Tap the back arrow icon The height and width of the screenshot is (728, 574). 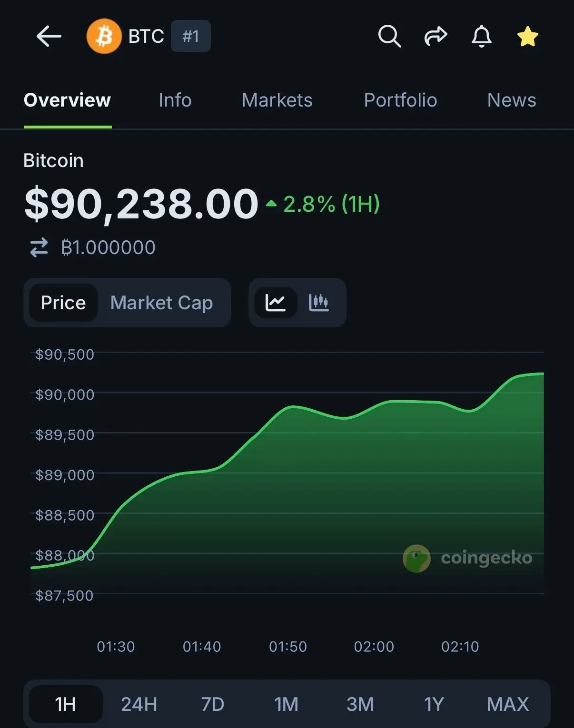49,36
